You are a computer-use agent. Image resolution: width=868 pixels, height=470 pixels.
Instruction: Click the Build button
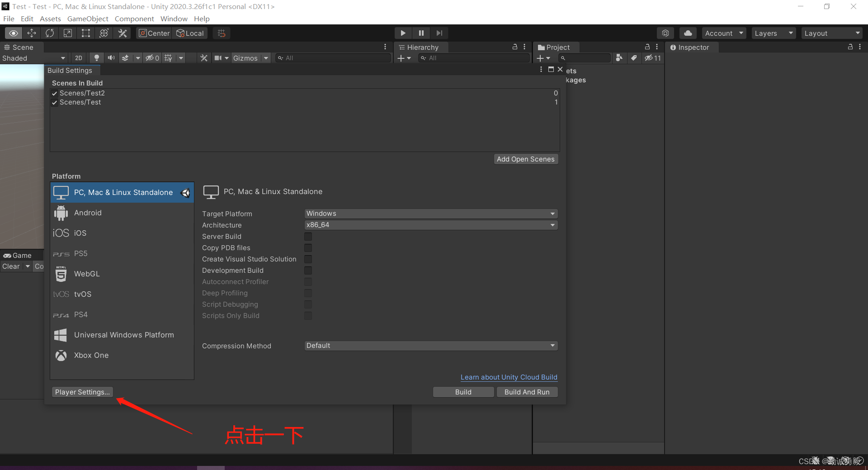[x=463, y=392]
